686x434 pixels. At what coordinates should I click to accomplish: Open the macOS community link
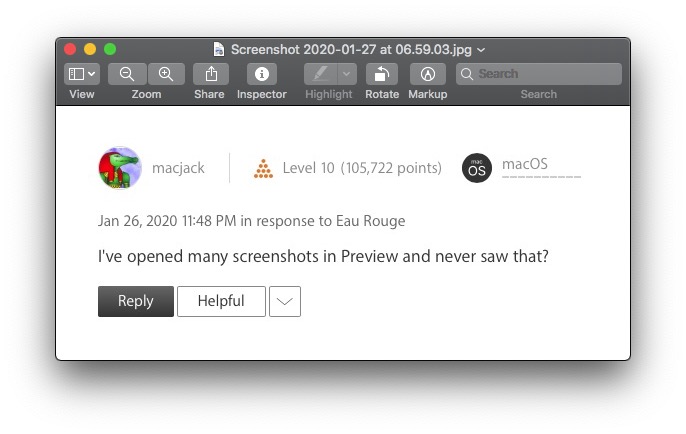(x=525, y=164)
